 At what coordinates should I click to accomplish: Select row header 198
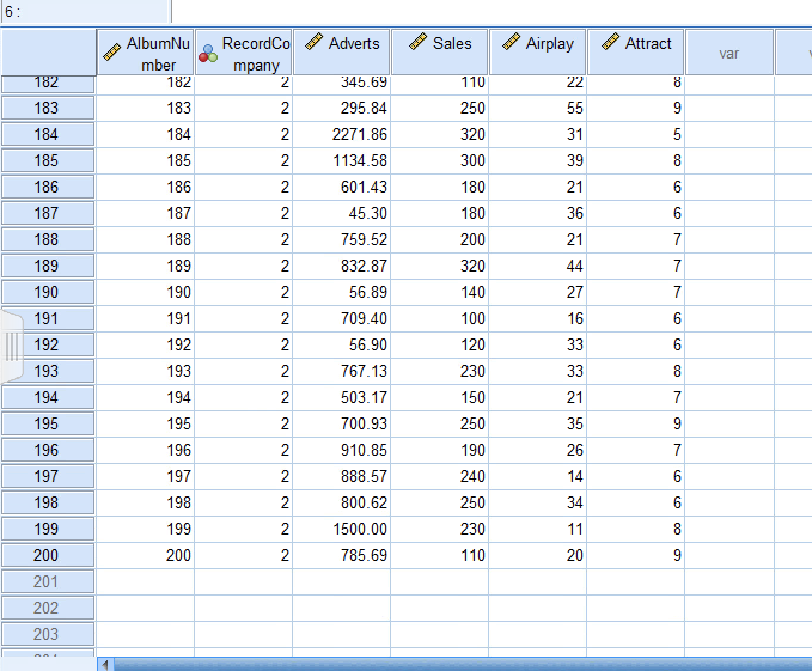pyautogui.click(x=48, y=503)
